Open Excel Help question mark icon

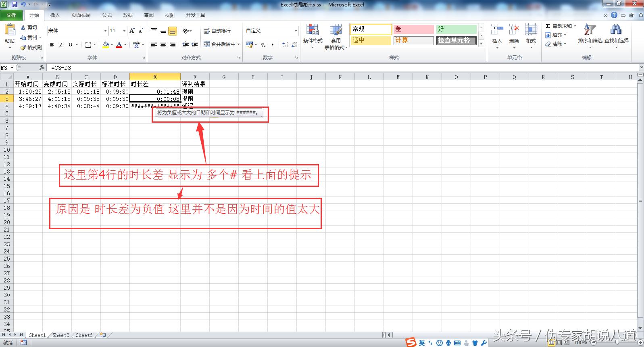click(x=614, y=15)
